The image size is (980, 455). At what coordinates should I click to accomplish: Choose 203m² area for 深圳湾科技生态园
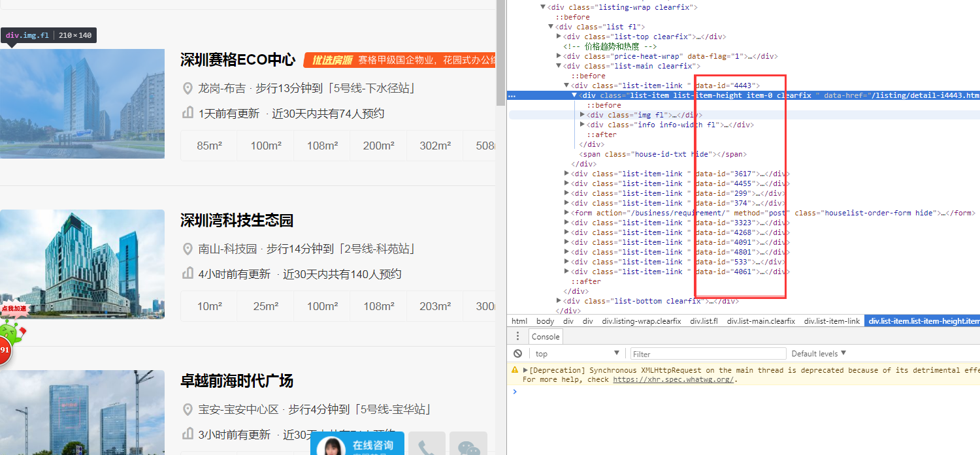pyautogui.click(x=434, y=306)
